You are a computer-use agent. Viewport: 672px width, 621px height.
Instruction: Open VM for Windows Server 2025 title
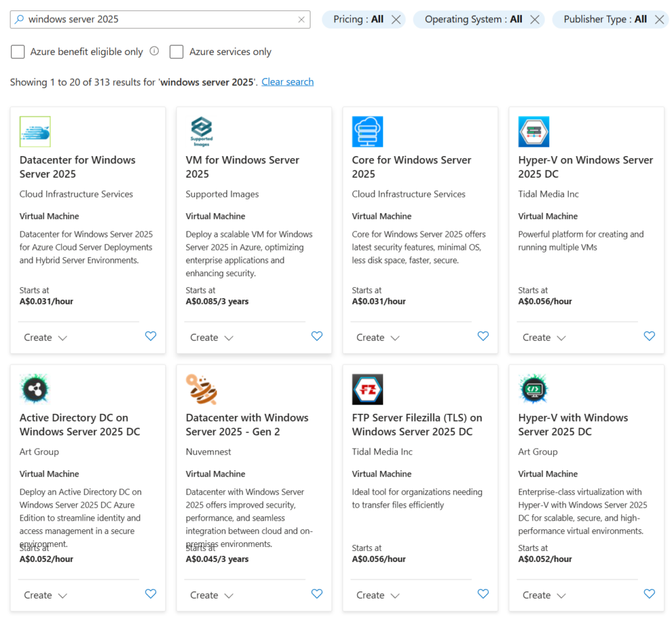pyautogui.click(x=243, y=167)
